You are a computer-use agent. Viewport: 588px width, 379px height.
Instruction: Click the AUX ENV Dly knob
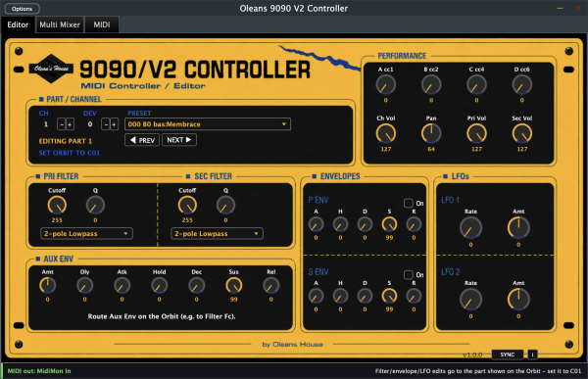(84, 286)
